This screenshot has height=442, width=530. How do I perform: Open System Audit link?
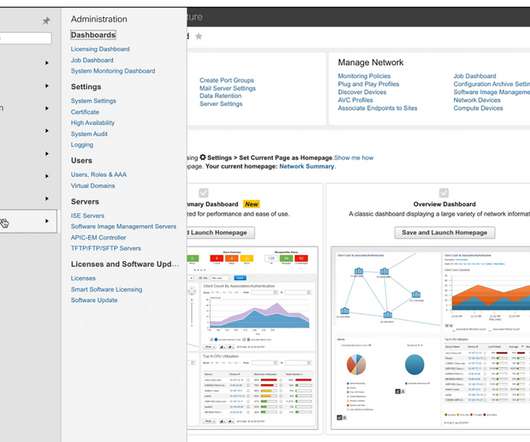click(89, 134)
